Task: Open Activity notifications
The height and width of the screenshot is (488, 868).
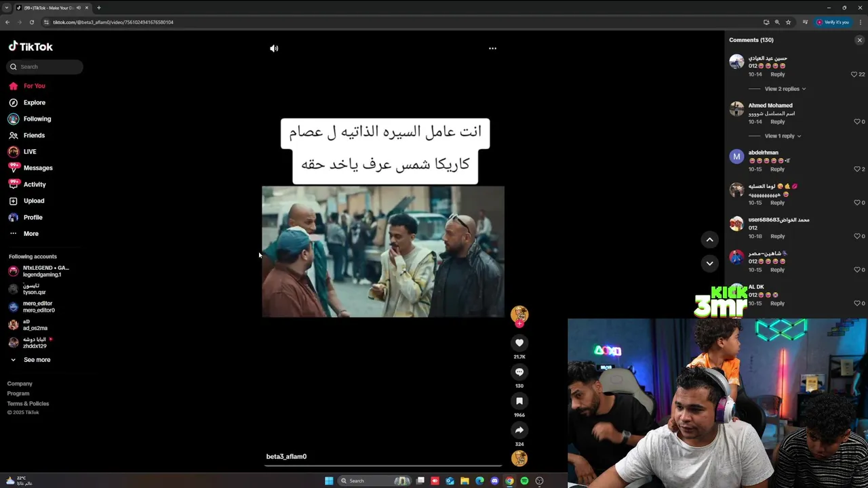Action: [x=28, y=184]
